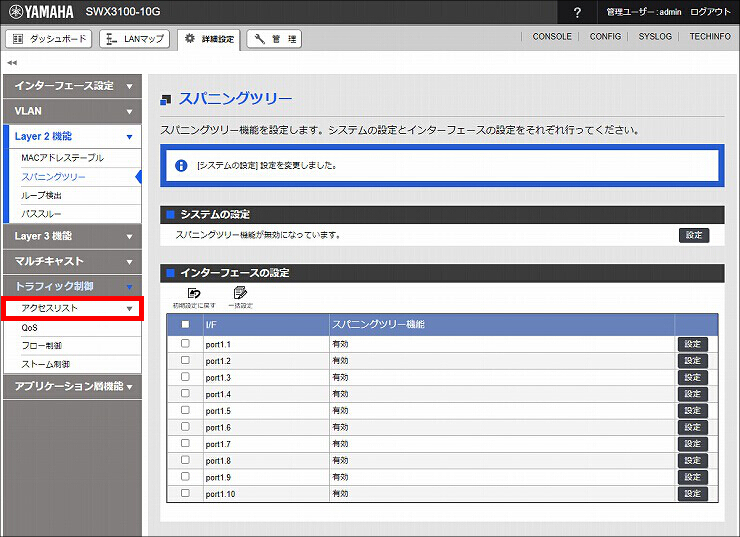Viewport: 740px width, 537px height.
Task: Click the info icon in the notification box
Action: [x=181, y=166]
